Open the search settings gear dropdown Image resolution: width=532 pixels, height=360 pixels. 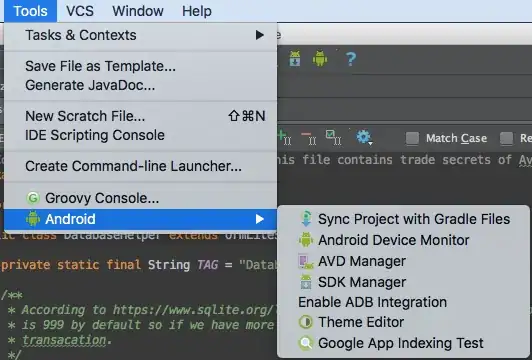(x=364, y=137)
